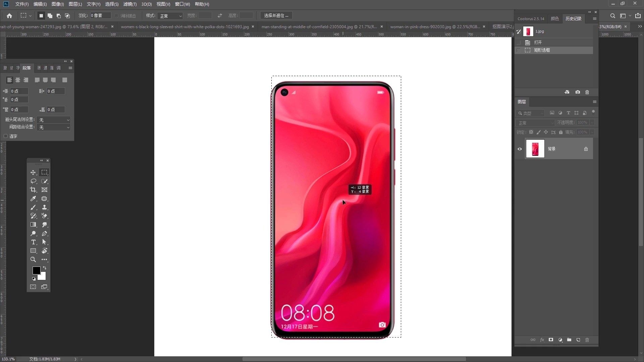
Task: Enable the 连字 checkbox
Action: tap(6, 136)
